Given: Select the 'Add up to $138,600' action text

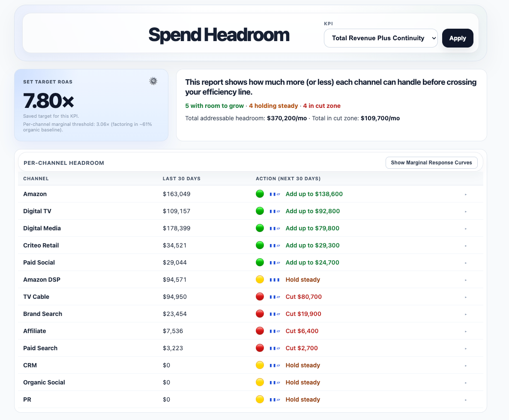Looking at the screenshot, I should pos(314,194).
